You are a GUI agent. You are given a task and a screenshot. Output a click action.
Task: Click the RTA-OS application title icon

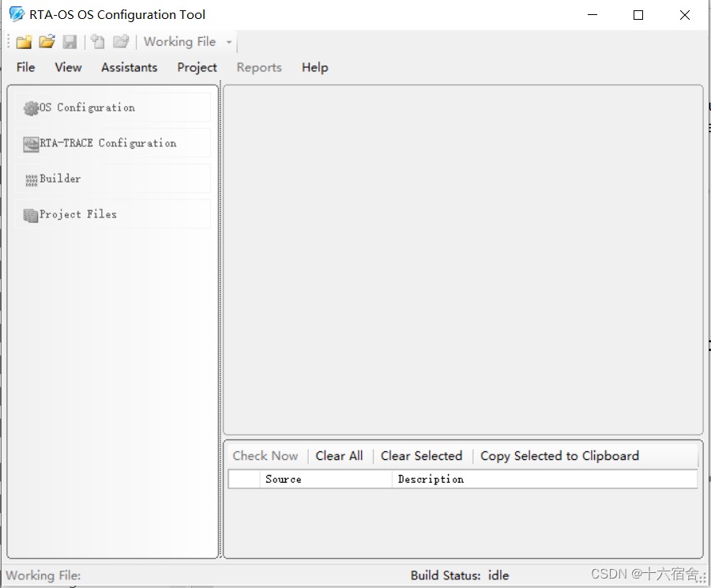17,14
